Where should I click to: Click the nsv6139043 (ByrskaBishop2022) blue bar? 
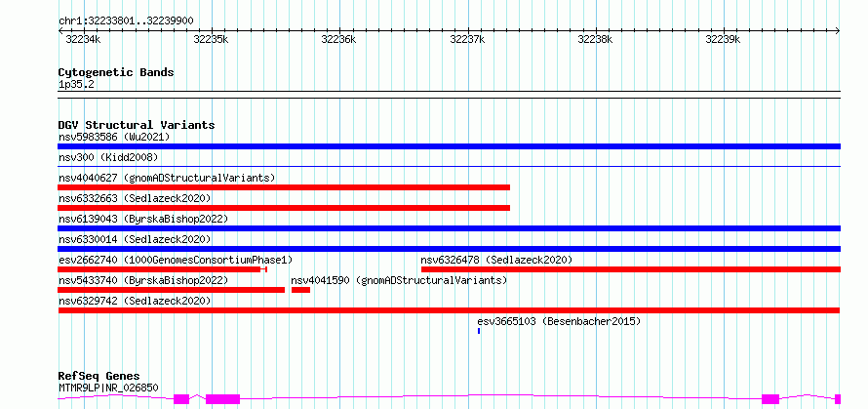(449, 228)
